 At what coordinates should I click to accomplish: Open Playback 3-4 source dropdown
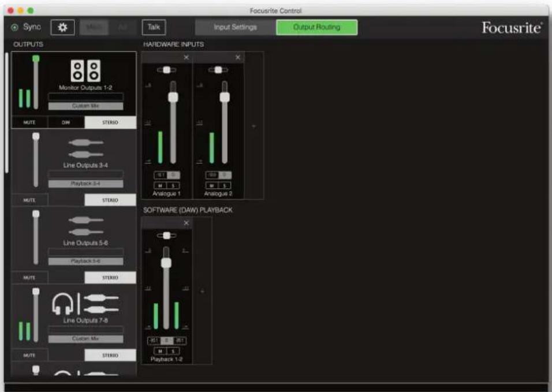point(85,184)
